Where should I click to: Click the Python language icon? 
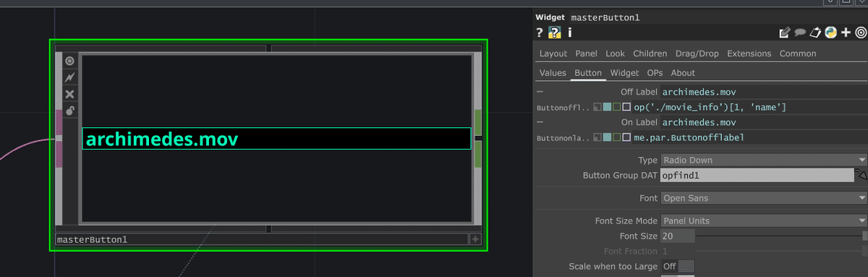pos(830,33)
